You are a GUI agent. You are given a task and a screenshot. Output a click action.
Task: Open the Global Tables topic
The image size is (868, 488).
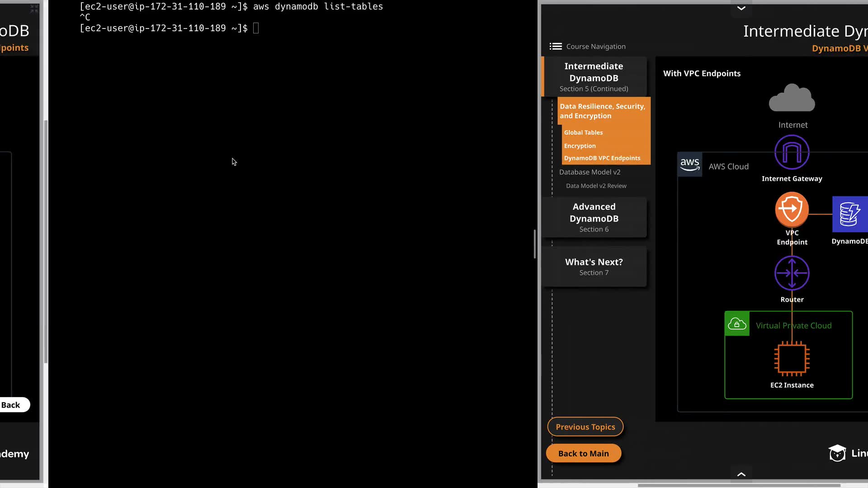point(583,132)
